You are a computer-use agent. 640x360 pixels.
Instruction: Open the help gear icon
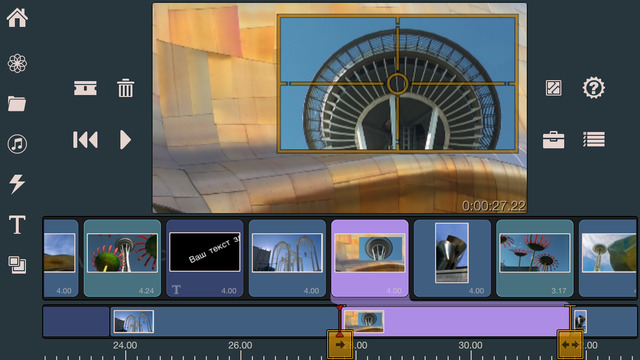pos(593,88)
